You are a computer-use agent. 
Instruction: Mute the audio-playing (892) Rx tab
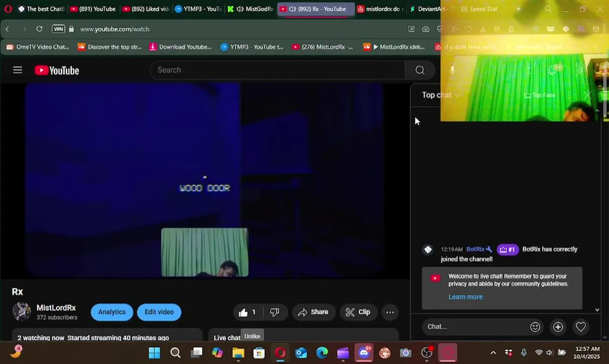tap(292, 9)
